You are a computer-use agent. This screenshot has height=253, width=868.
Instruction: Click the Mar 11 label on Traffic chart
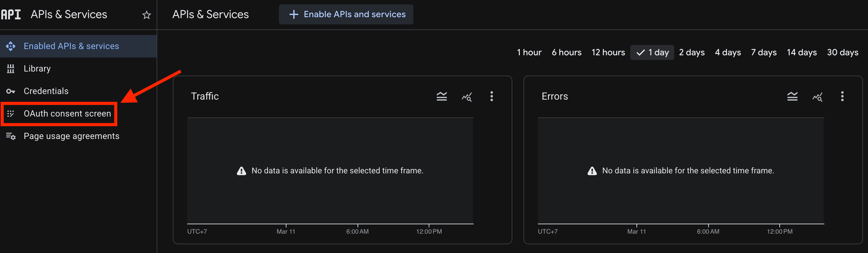pyautogui.click(x=286, y=232)
